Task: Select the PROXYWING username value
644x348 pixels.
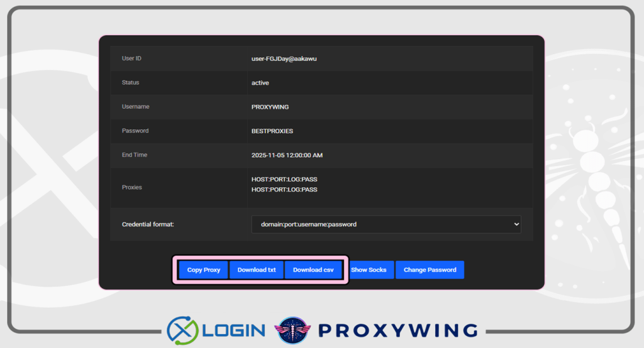Action: click(x=270, y=107)
